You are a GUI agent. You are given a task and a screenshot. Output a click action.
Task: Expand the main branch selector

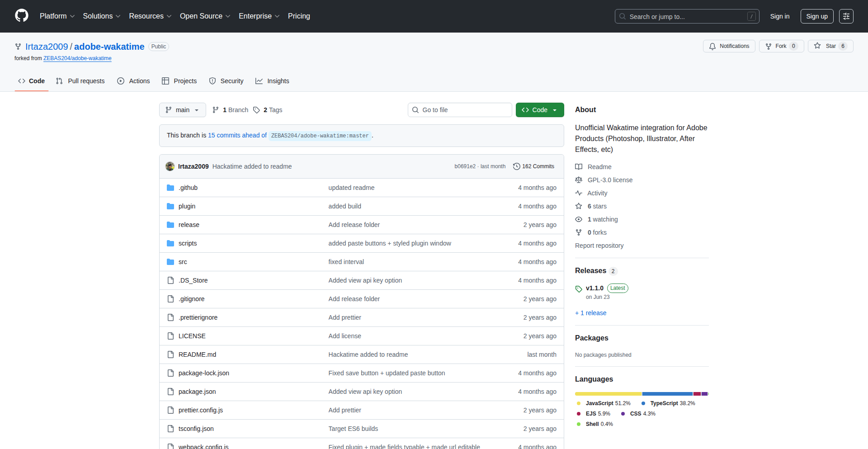pyautogui.click(x=182, y=110)
